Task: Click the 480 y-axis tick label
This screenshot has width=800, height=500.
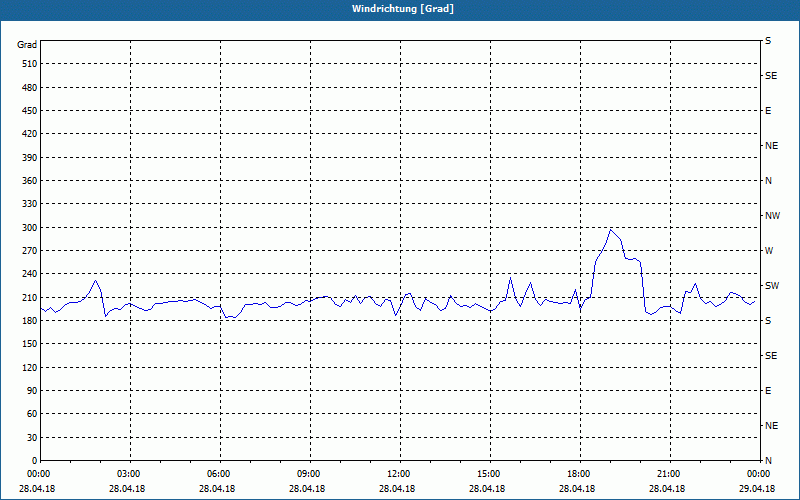Action: [x=30, y=88]
